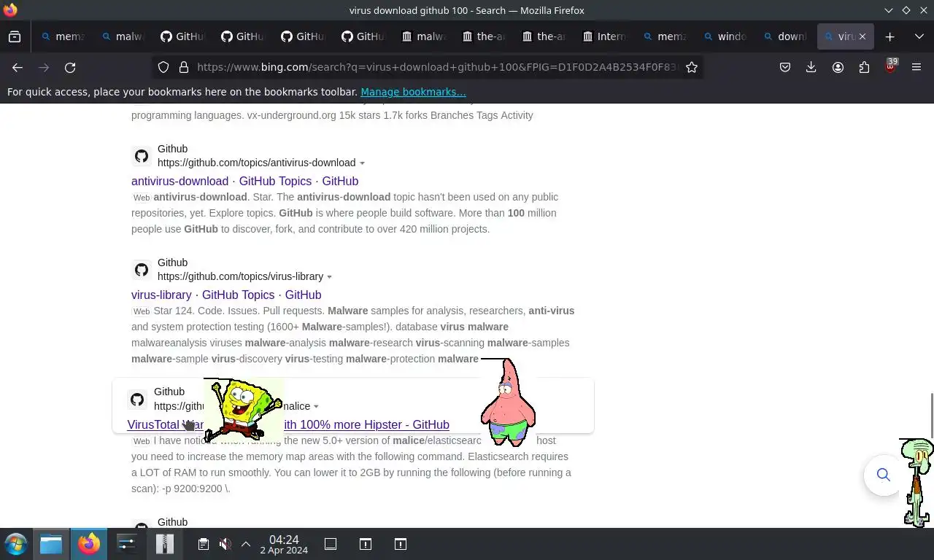The height and width of the screenshot is (560, 934).
Task: Go back to the previous page
Action: tap(18, 67)
